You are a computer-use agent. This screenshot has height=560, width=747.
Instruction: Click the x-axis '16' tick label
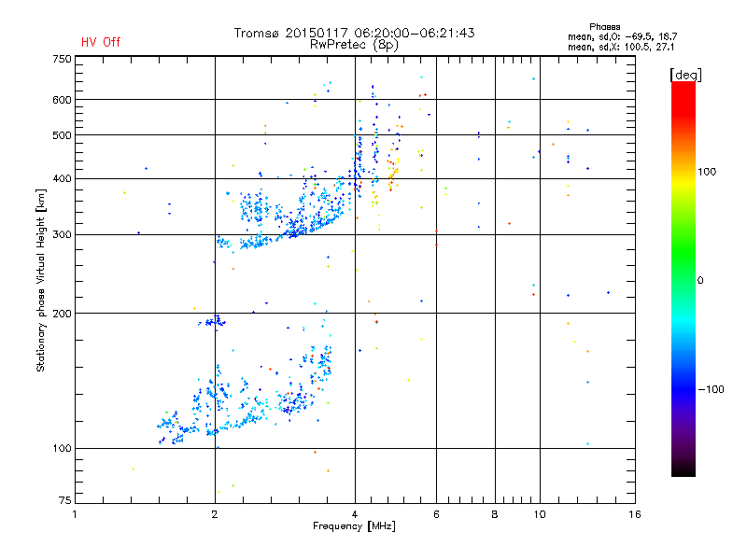635,514
